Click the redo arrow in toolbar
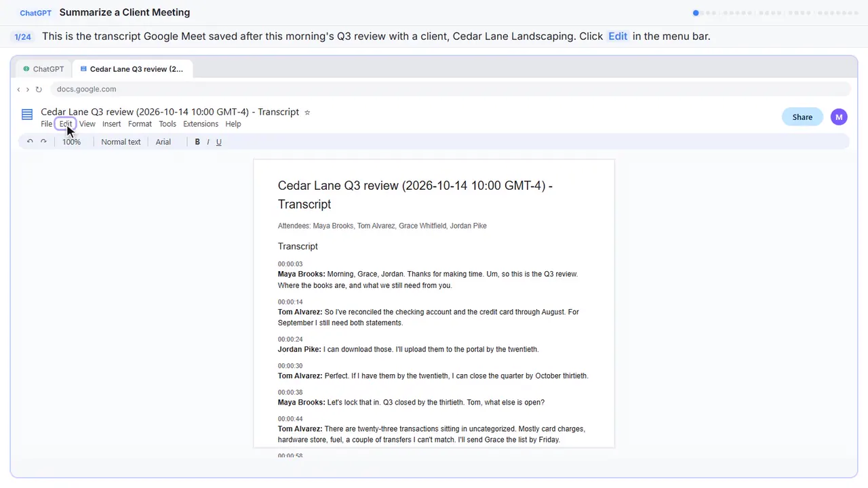The width and height of the screenshot is (868, 488). click(43, 142)
